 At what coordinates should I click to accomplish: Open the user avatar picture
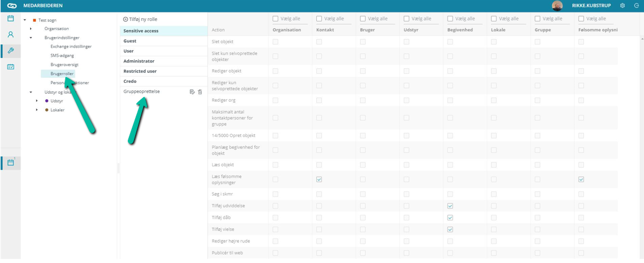557,6
